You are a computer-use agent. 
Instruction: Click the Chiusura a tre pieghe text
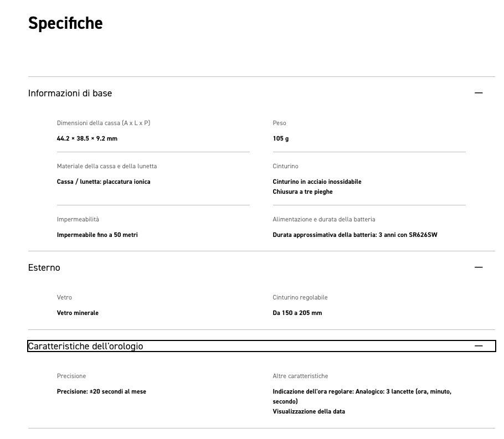coord(302,192)
